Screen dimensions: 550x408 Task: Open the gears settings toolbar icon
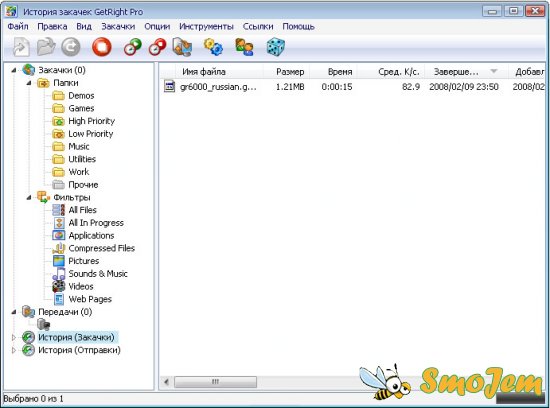click(x=213, y=47)
